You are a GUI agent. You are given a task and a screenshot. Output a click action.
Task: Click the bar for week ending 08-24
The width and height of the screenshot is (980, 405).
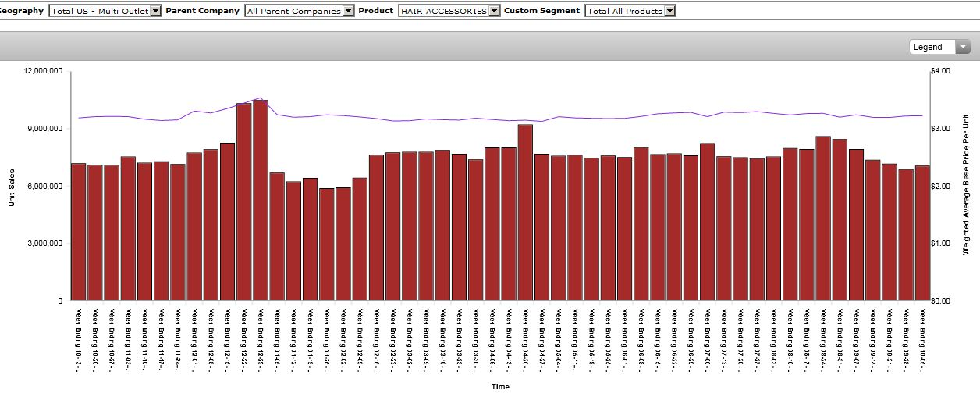[x=822, y=218]
